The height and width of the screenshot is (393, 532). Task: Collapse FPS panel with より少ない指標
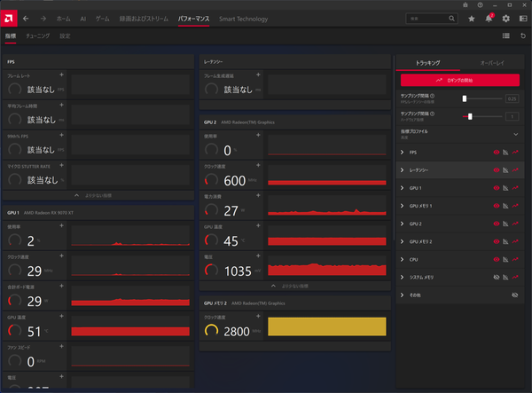tap(98, 194)
